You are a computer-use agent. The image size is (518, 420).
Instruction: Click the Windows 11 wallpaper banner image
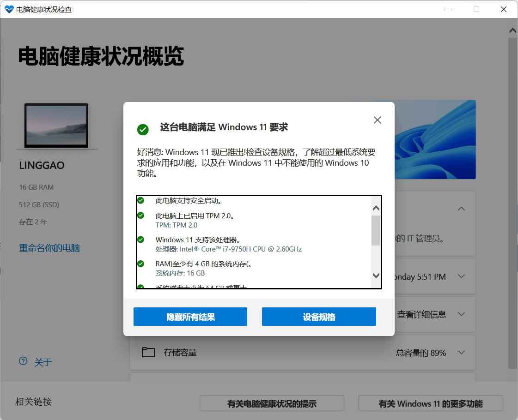[435, 139]
